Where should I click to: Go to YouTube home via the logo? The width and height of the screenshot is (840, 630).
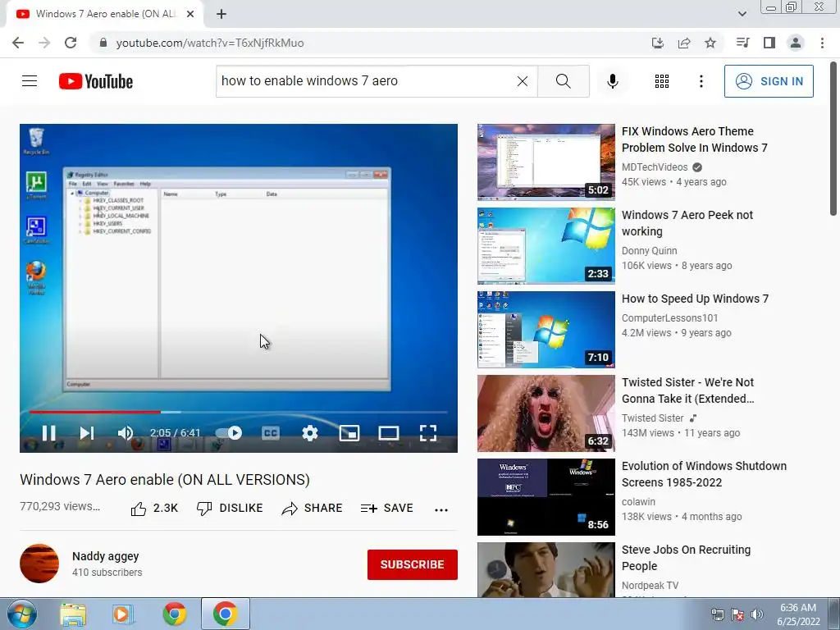96,81
